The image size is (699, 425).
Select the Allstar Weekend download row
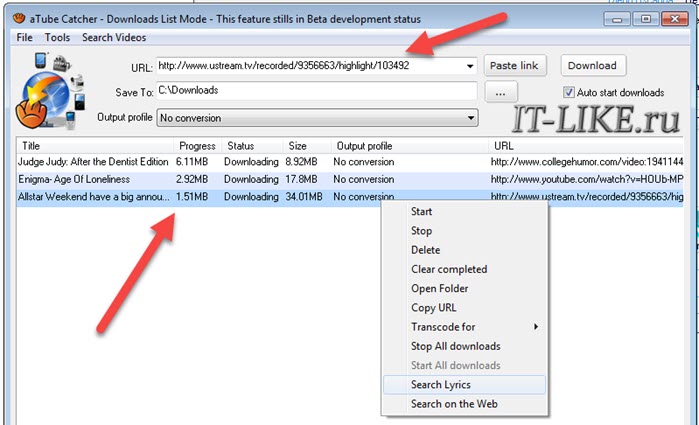(350, 197)
